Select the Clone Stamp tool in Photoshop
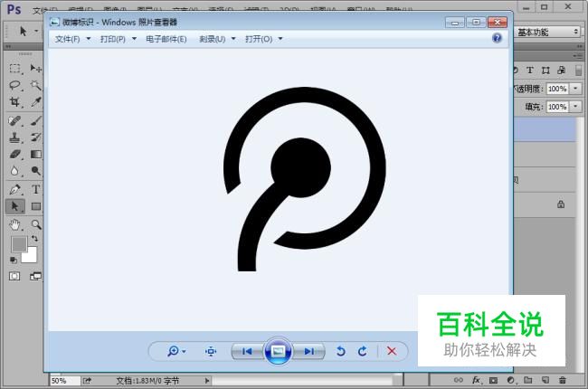Viewport: 588px width, 389px height. tap(14, 138)
